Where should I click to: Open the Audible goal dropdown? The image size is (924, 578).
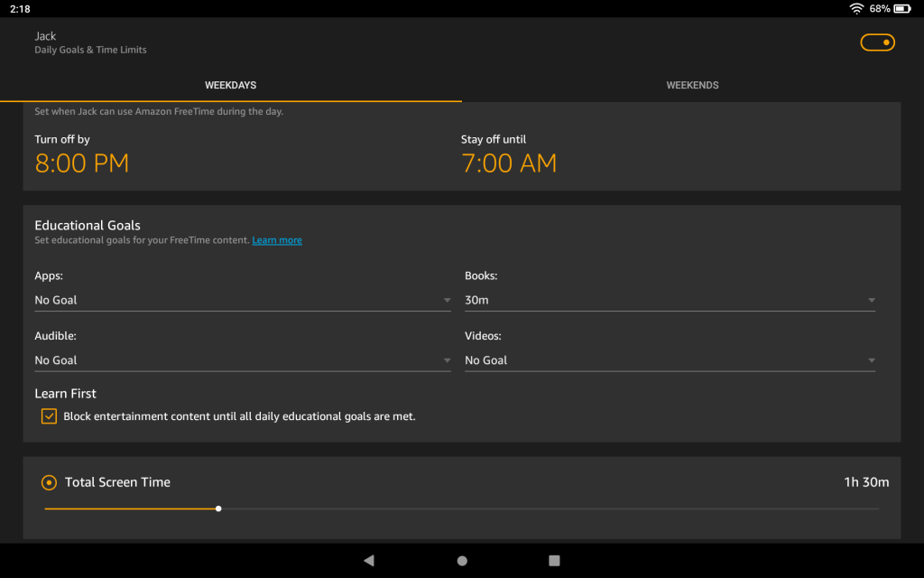tap(242, 360)
